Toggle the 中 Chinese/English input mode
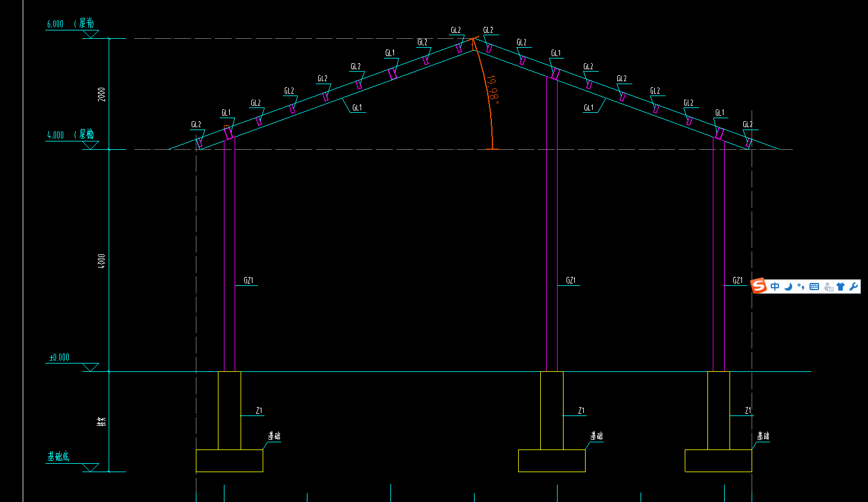The image size is (868, 502). coord(775,287)
